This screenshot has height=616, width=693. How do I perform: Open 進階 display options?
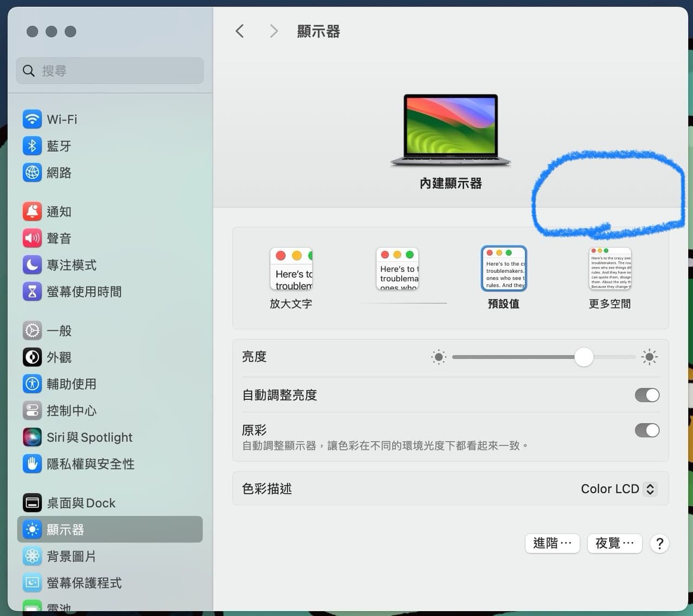[x=552, y=543]
